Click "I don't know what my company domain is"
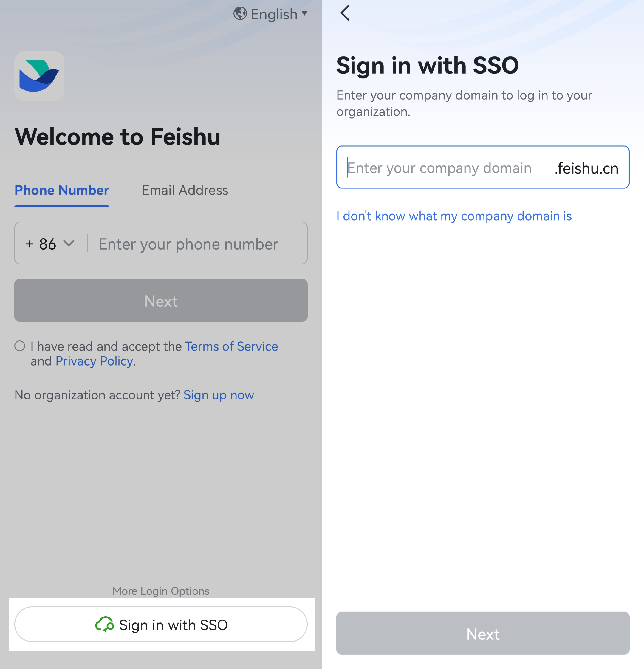This screenshot has height=669, width=644. click(x=454, y=216)
